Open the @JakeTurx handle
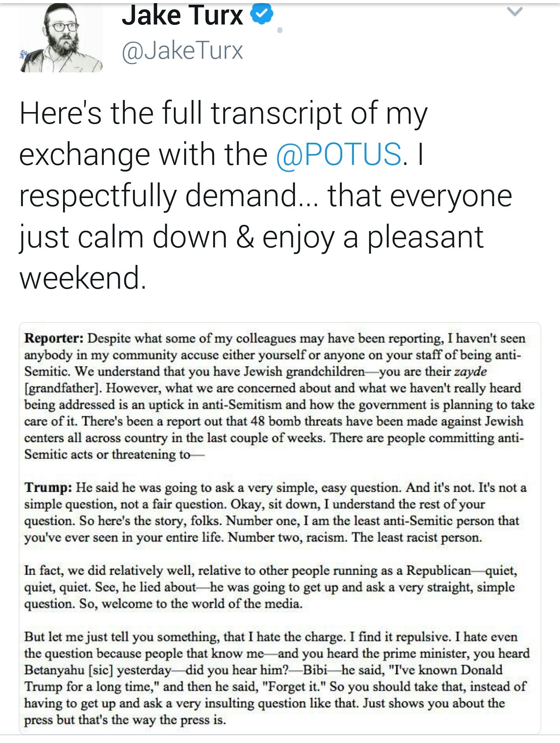560x743 pixels. pos(182,51)
